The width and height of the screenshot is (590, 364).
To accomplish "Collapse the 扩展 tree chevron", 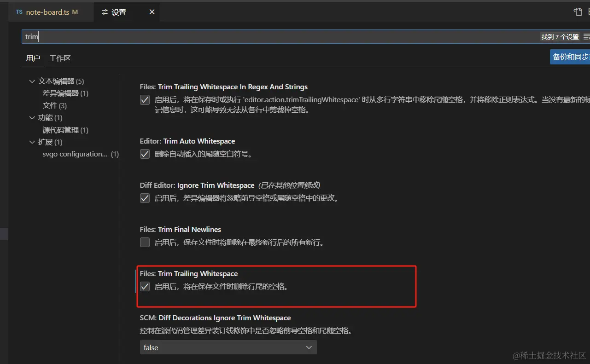I will (32, 142).
